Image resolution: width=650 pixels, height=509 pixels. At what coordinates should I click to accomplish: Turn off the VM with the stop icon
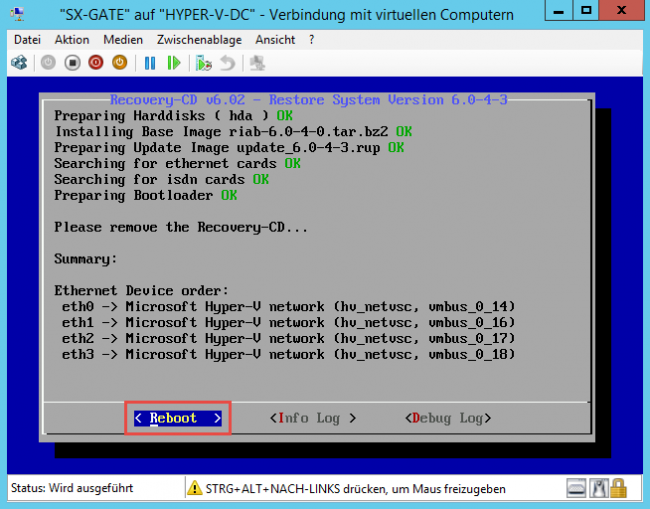tap(72, 62)
